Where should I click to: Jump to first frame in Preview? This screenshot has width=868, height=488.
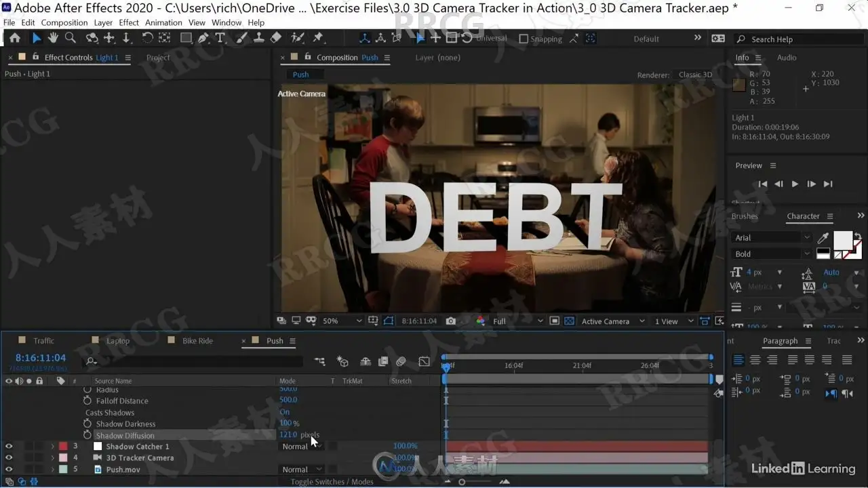[763, 184]
